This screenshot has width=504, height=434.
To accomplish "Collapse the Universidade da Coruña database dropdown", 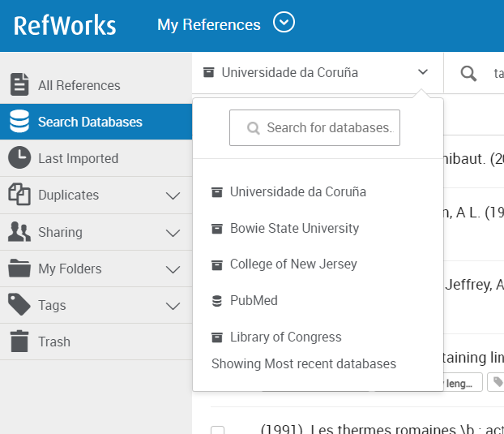I will (422, 72).
